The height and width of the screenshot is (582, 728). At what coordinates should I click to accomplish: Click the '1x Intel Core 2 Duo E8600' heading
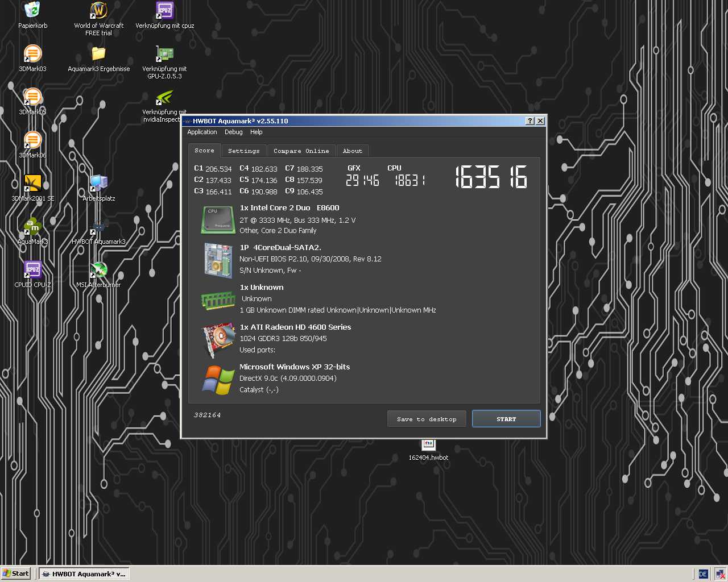(x=289, y=208)
